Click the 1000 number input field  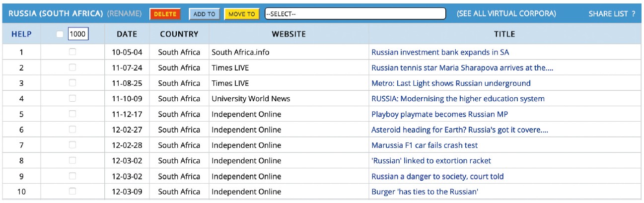[x=78, y=34]
